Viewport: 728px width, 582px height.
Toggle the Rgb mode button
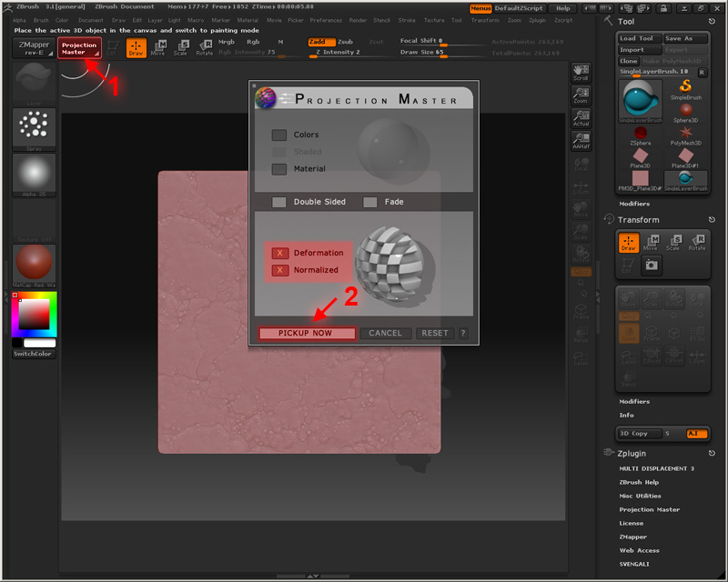(x=253, y=42)
